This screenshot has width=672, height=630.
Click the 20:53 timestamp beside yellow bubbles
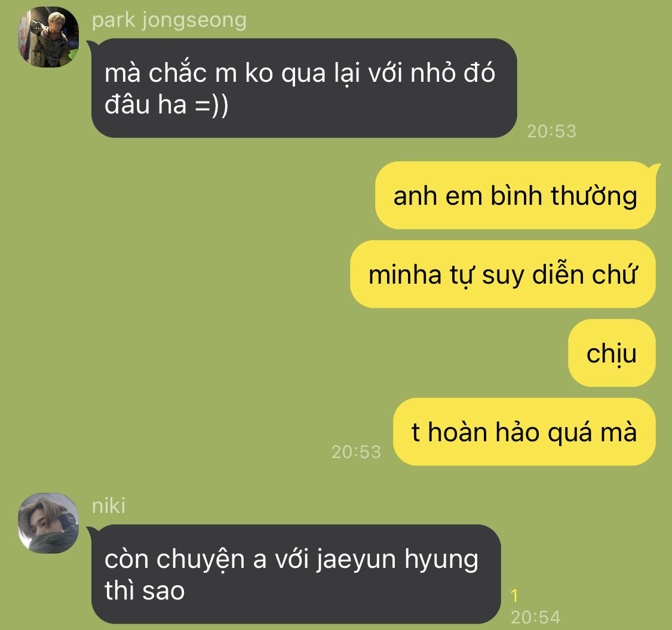tap(356, 451)
